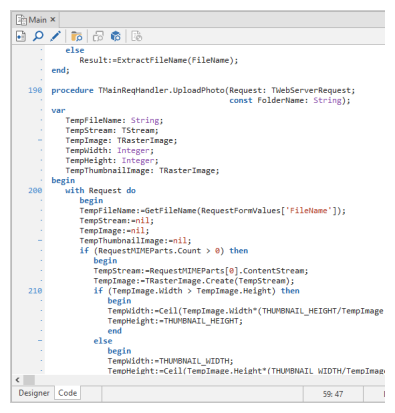Screen dimensions: 395x413
Task: Switch to the Designer tab
Action: click(34, 393)
